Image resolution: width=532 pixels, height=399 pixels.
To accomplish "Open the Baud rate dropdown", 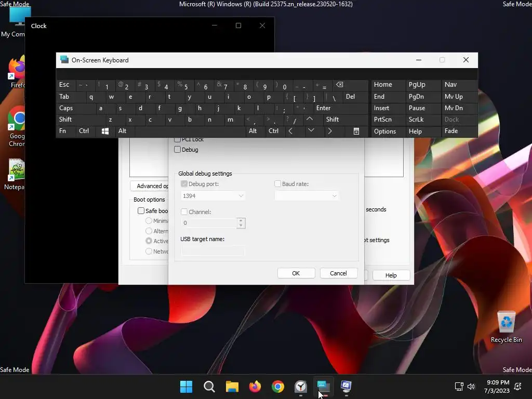I will pos(307,196).
